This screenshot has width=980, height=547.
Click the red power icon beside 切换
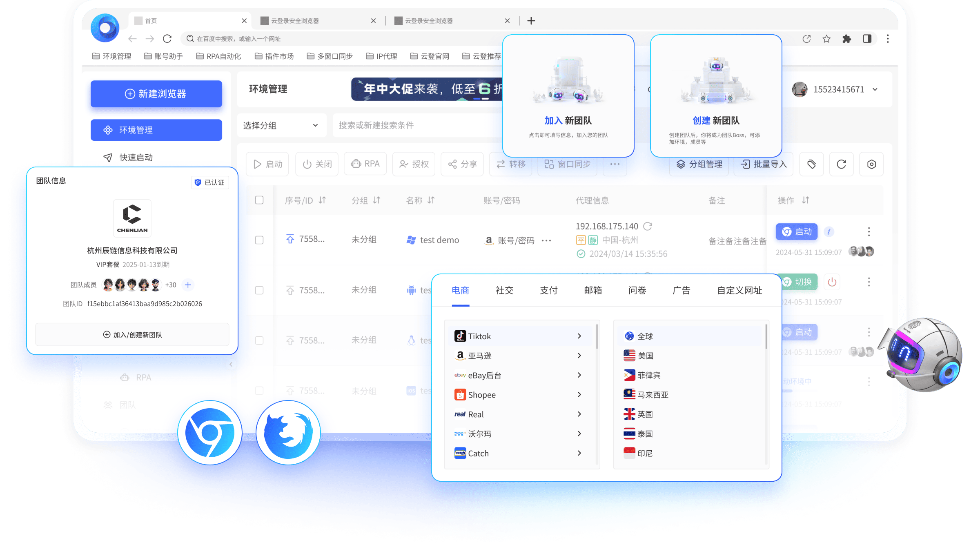(x=832, y=282)
